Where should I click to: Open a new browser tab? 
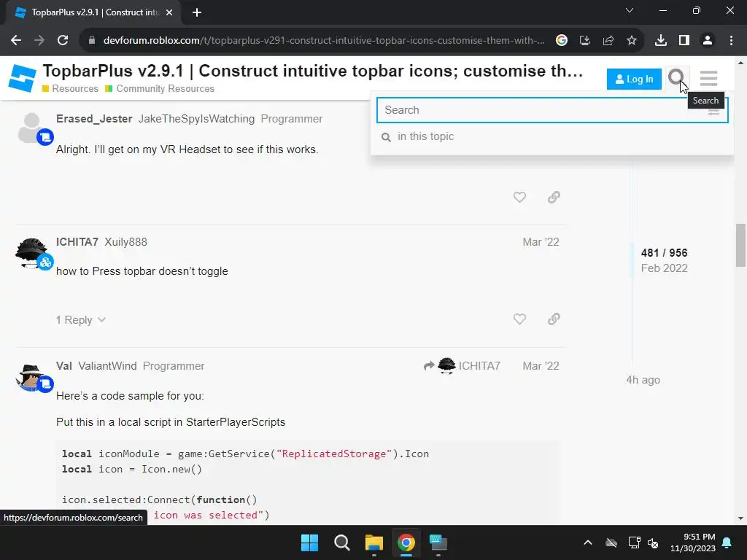click(197, 13)
